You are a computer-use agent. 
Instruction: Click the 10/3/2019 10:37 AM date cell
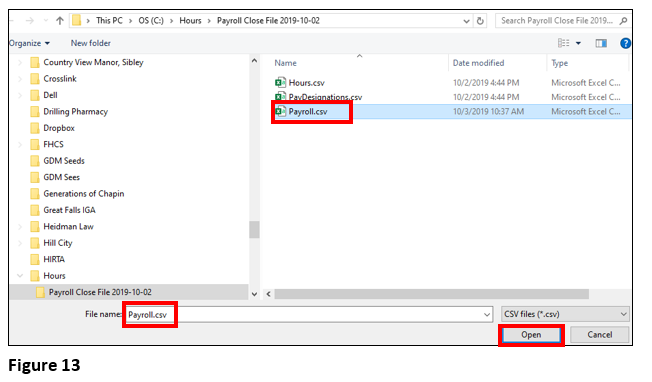[x=488, y=111]
